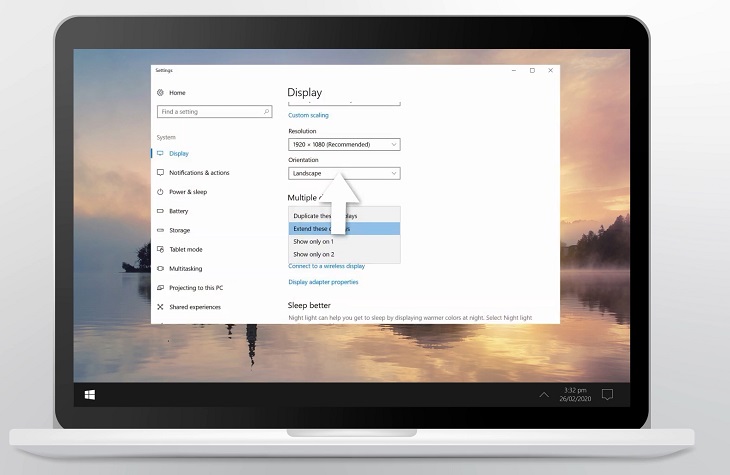Screen dimensions: 730x475
Task: Click the "Sleep better" heading
Action: click(309, 305)
